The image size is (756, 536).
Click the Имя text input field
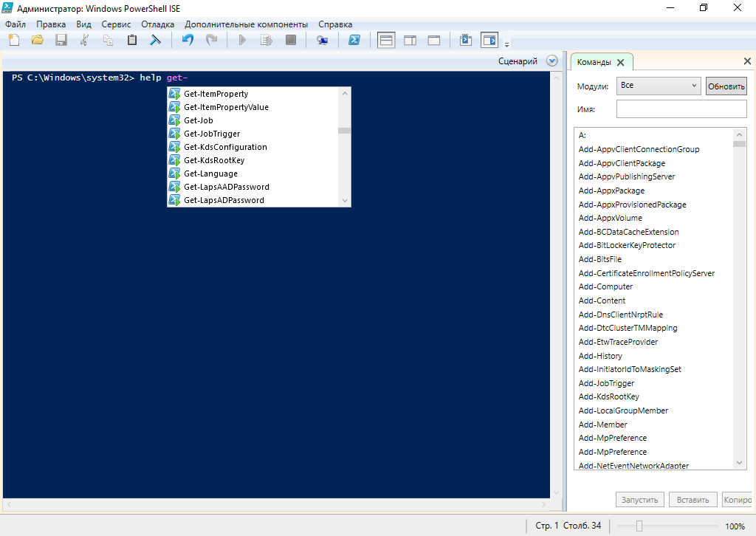click(x=681, y=109)
